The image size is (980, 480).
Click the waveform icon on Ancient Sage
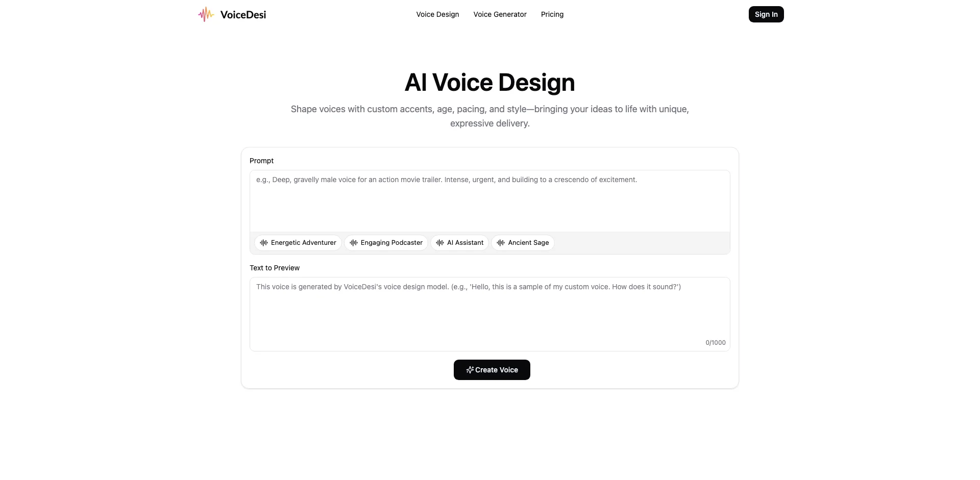501,243
